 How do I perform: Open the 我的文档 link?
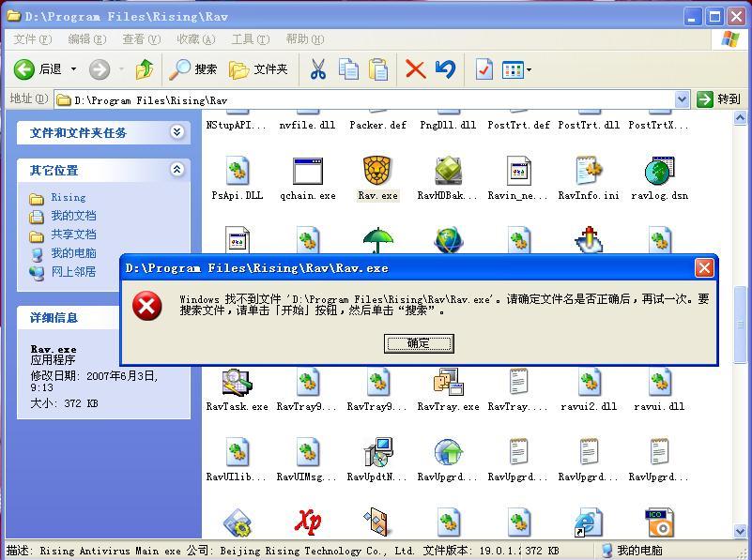tap(73, 216)
